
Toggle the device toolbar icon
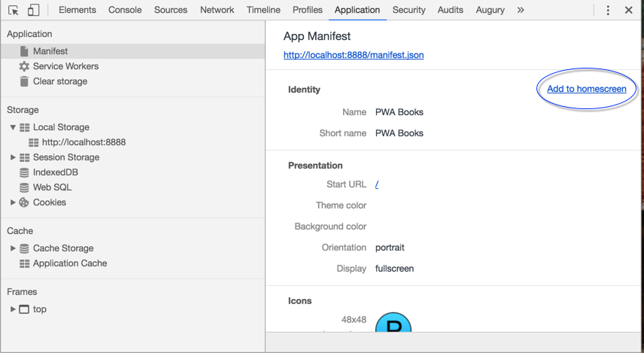(x=33, y=10)
